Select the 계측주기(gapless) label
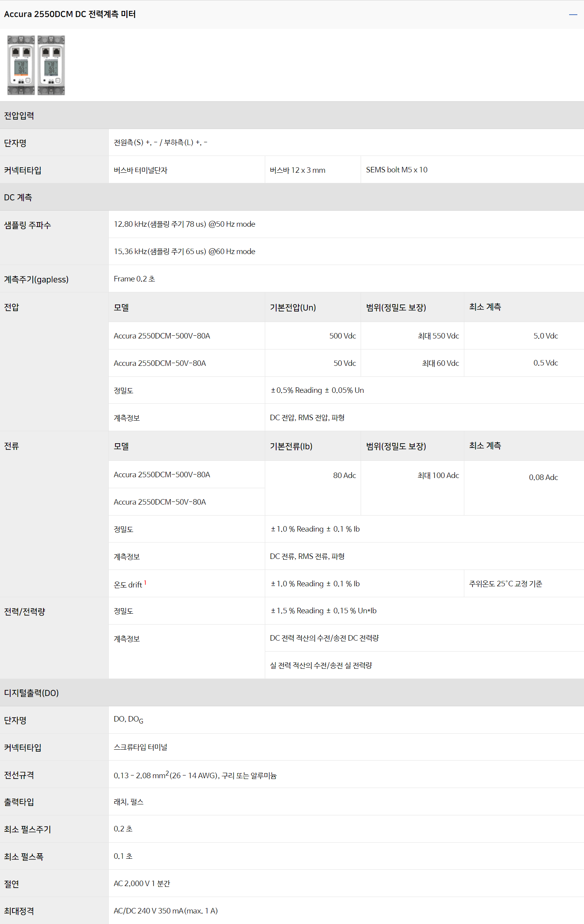 (x=36, y=279)
